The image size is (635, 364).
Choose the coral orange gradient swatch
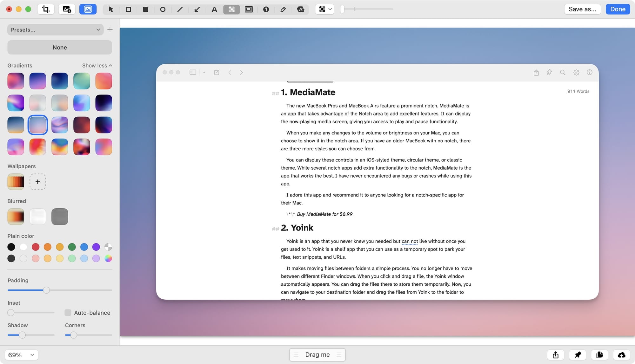[104, 81]
